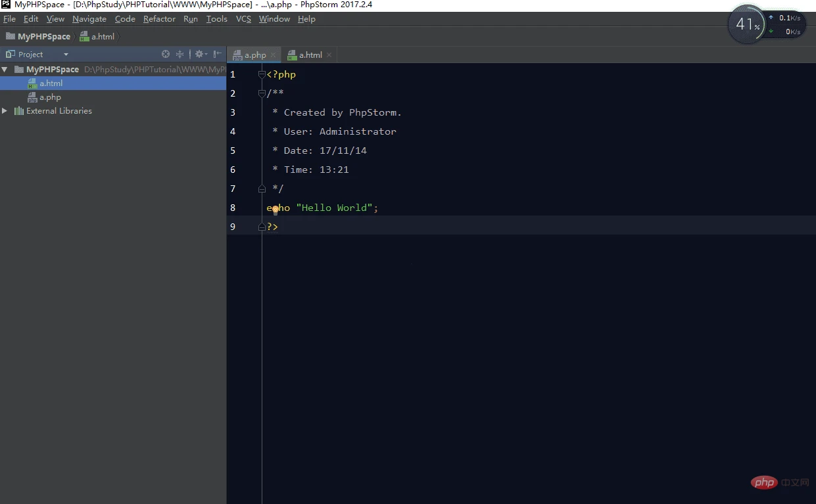The height and width of the screenshot is (504, 816).
Task: Click the network speed monitor widget showing 41%
Action: point(747,26)
